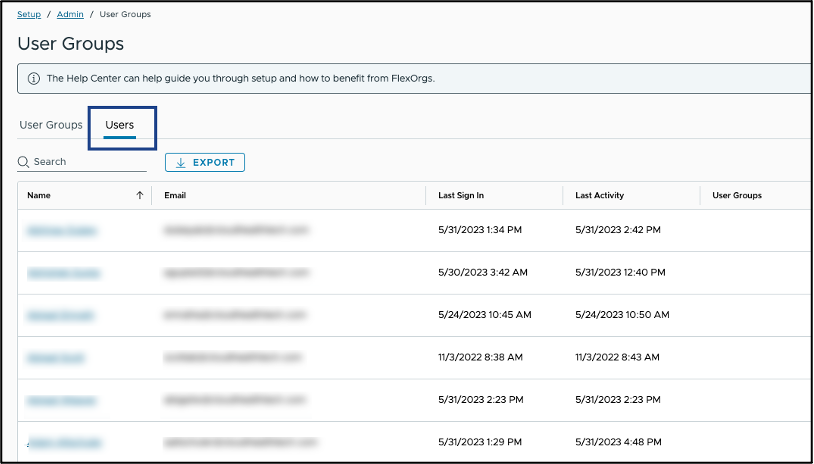The height and width of the screenshot is (464, 814).
Task: Open user name link in 5/31/2023 1:34 PM row
Action: (x=62, y=231)
